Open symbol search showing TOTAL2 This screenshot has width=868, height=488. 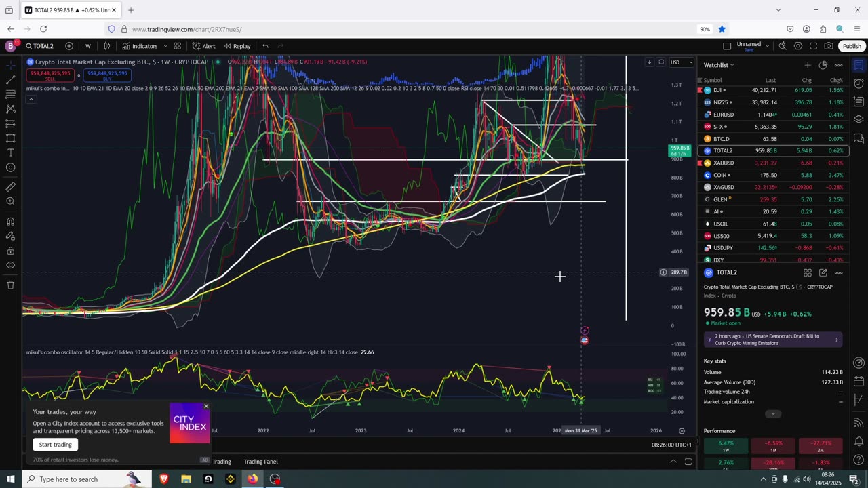click(40, 46)
